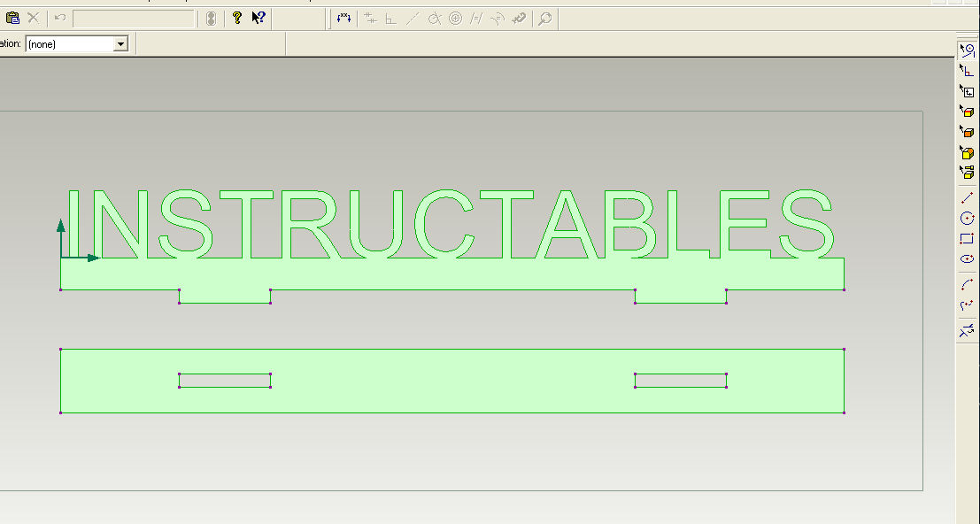Click the tangent constraint icon

(435, 19)
